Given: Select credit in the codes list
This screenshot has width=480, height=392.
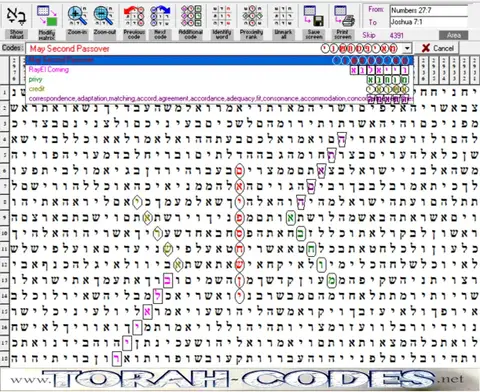Looking at the screenshot, I should point(219,89).
